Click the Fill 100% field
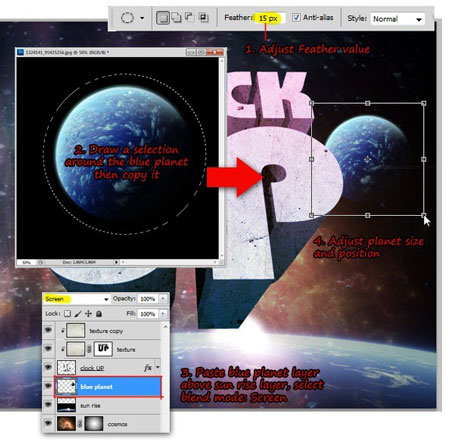 (x=148, y=314)
